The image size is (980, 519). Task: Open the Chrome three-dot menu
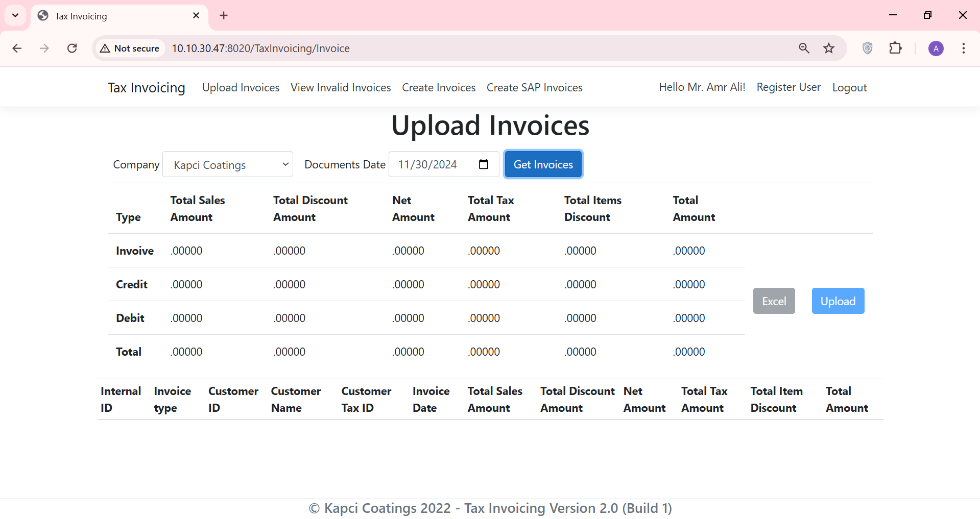click(x=963, y=48)
